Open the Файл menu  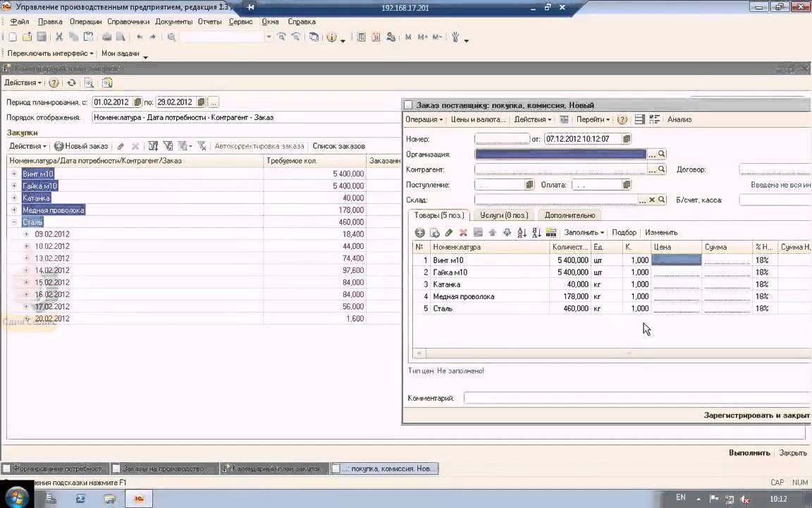19,22
